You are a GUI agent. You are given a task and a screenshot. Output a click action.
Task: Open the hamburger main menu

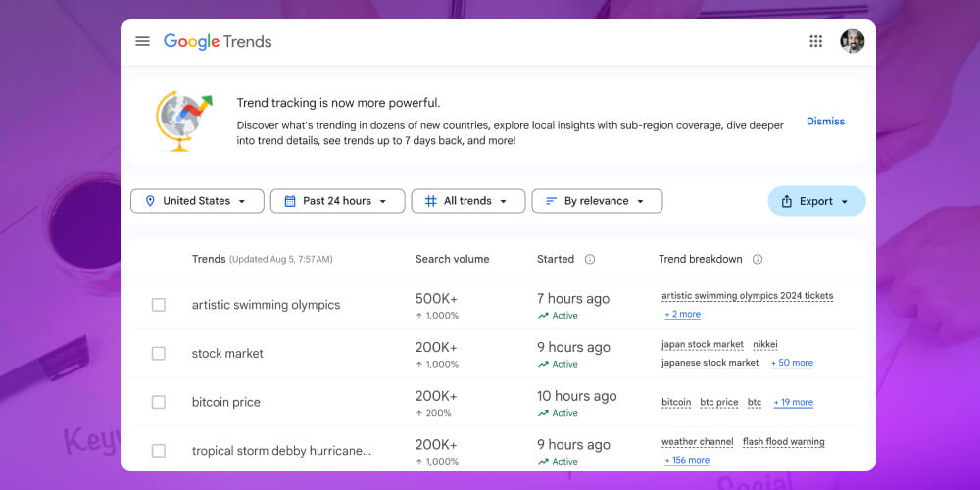coord(142,42)
